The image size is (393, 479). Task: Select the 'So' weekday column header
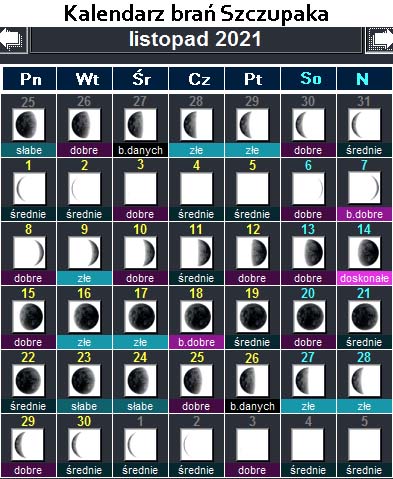(309, 79)
